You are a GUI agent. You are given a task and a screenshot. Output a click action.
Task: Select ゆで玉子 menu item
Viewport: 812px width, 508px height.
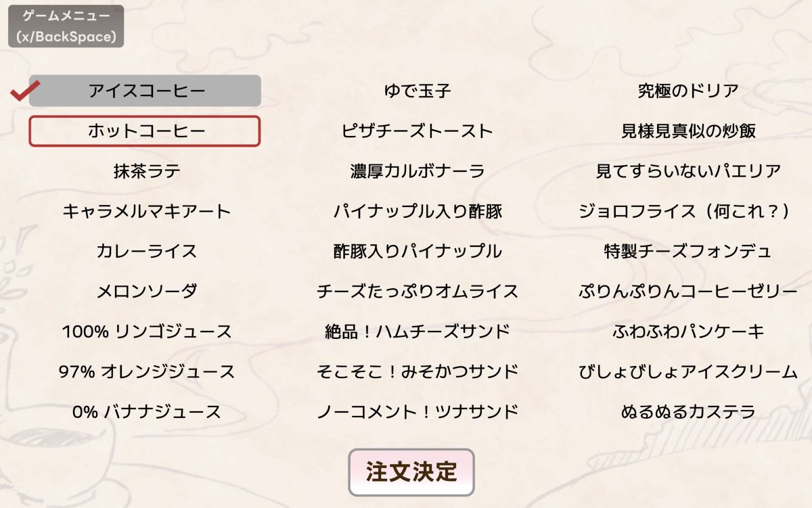(x=418, y=91)
